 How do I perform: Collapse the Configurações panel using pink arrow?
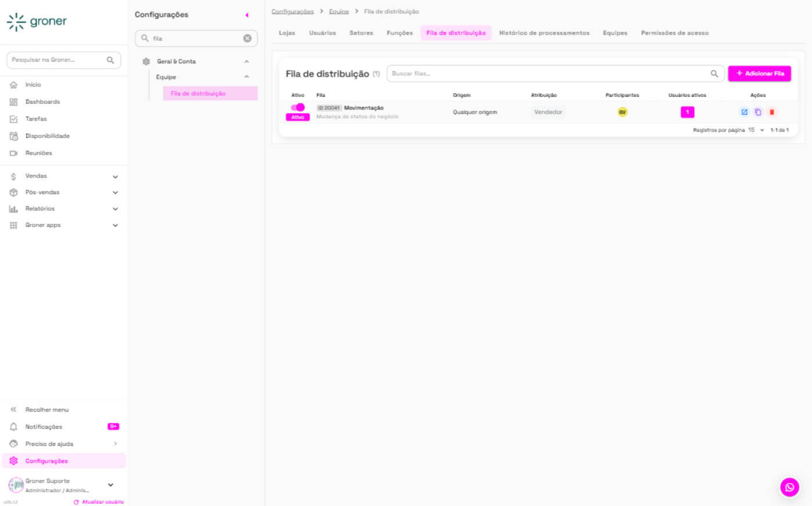pos(246,15)
